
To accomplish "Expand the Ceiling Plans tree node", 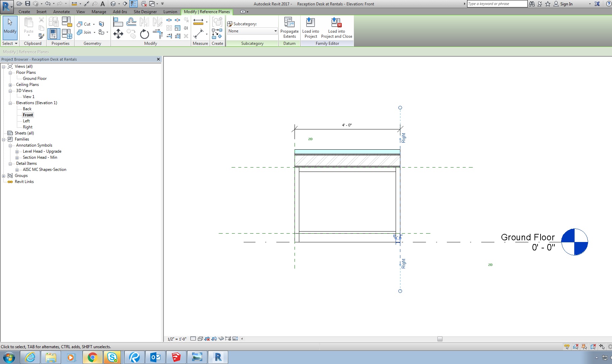I will 10,85.
